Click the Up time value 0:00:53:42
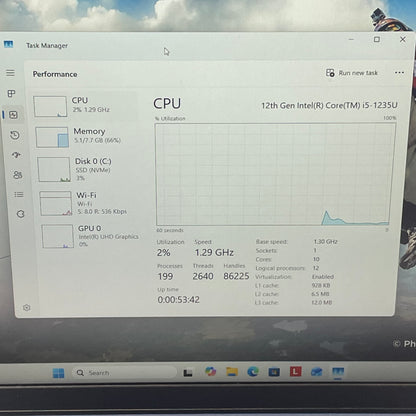This screenshot has height=416, width=416. 178,300
